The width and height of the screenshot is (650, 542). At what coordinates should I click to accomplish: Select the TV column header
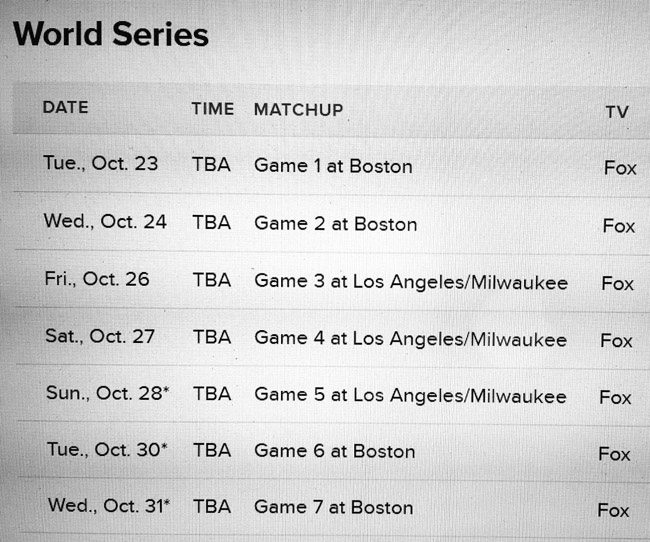pyautogui.click(x=617, y=112)
